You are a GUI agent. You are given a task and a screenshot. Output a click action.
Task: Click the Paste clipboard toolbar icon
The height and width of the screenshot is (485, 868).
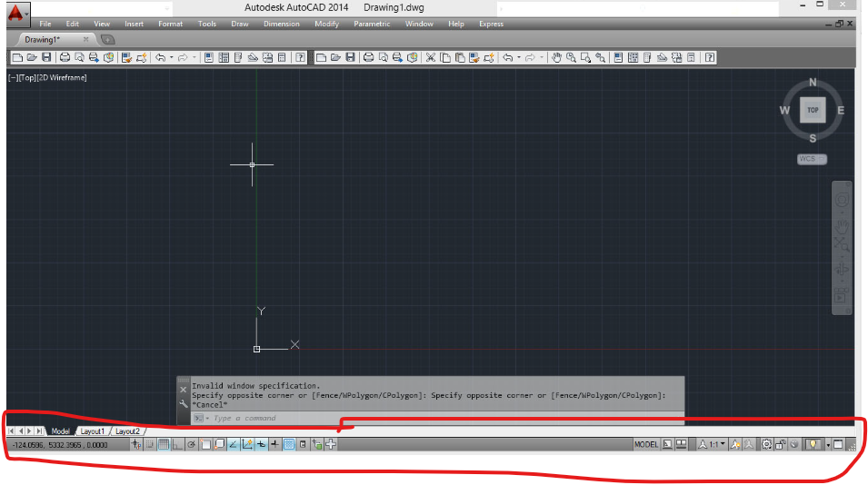(460, 57)
